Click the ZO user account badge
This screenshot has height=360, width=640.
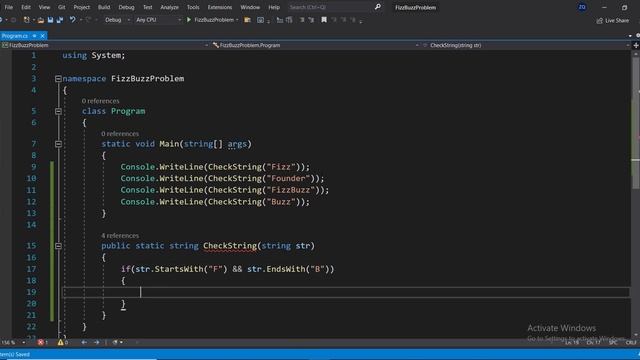click(x=582, y=7)
